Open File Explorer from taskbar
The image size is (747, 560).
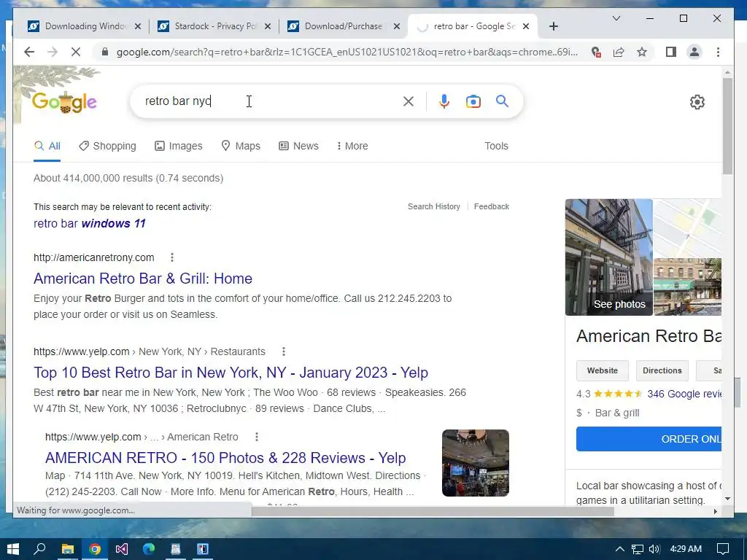tap(68, 549)
